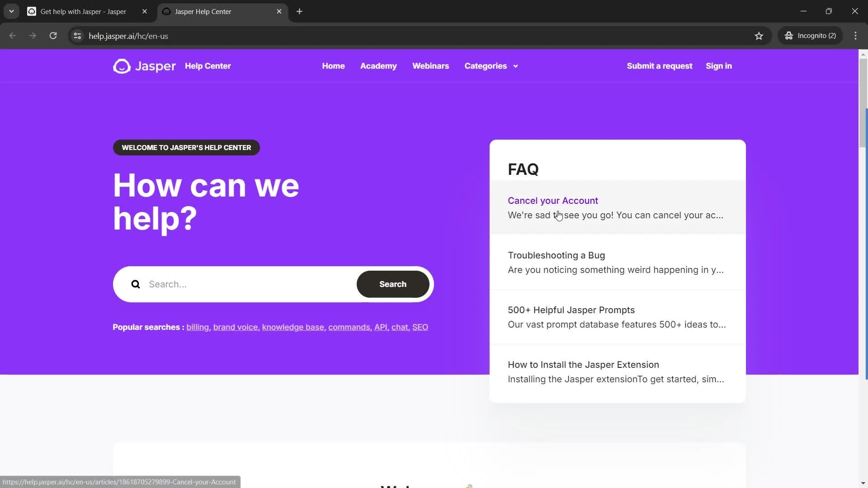Open the Troubleshooting a Bug FAQ
This screenshot has width=868, height=488.
(618, 263)
